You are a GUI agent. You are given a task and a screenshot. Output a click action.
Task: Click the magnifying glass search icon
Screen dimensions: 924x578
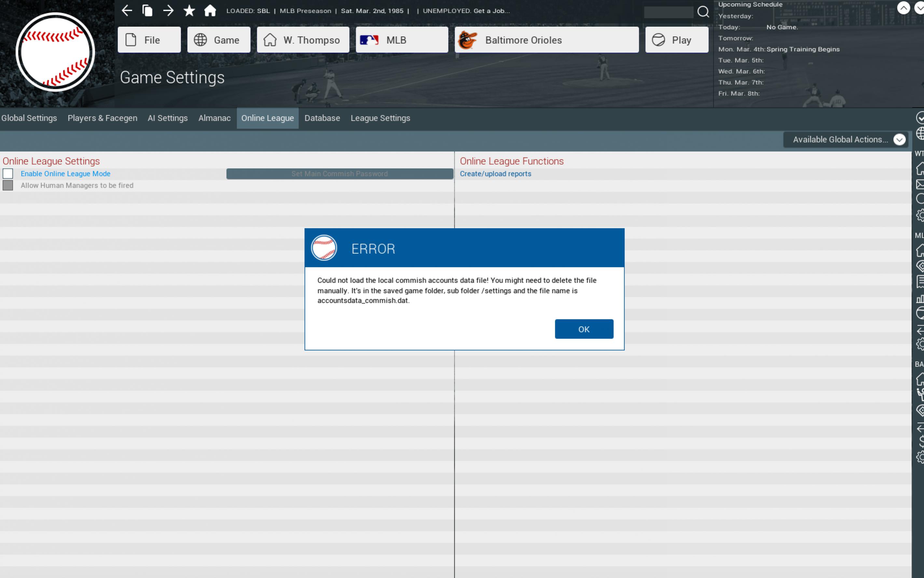click(x=703, y=12)
